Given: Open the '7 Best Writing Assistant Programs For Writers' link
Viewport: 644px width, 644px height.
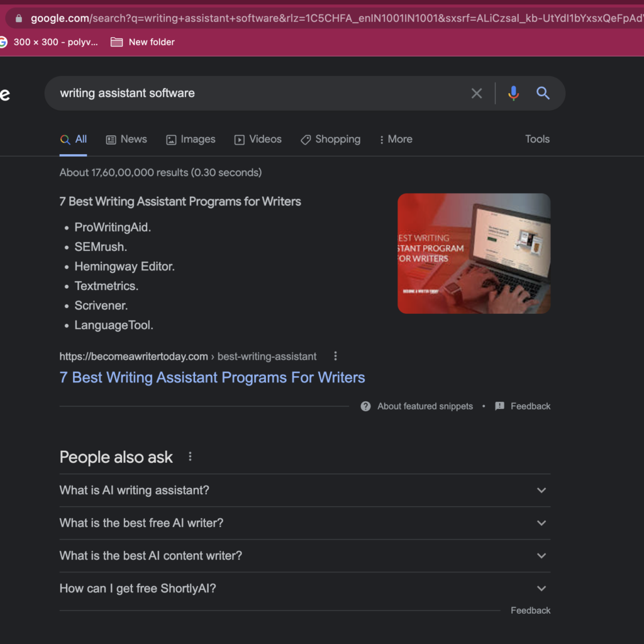Looking at the screenshot, I should 213,377.
